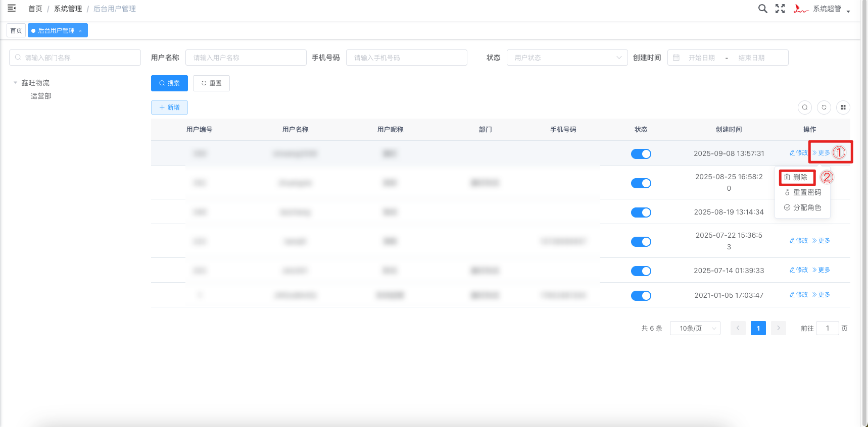Click the date 2025-08-19 13:14:34

pyautogui.click(x=729, y=212)
